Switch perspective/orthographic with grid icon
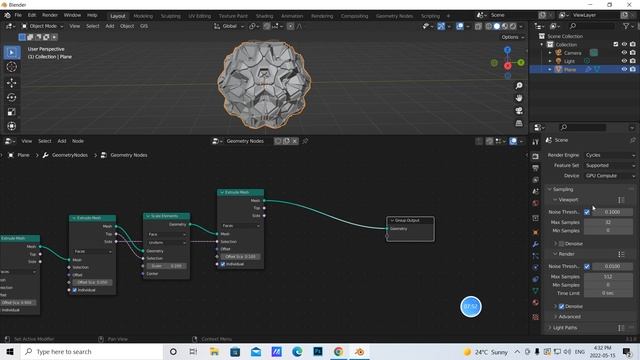Screen dimensions: 640x360 click(x=519, y=123)
